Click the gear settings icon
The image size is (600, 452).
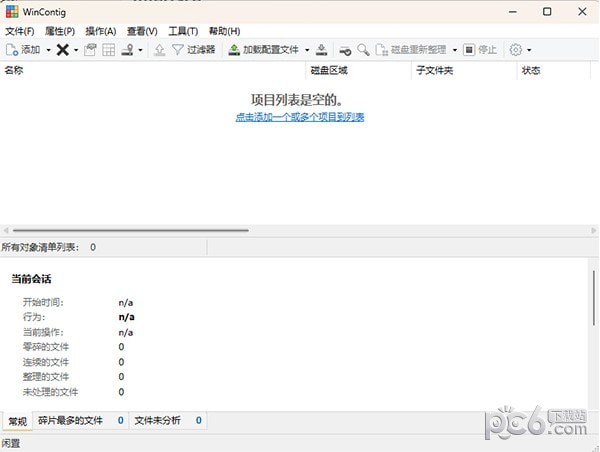(x=515, y=50)
